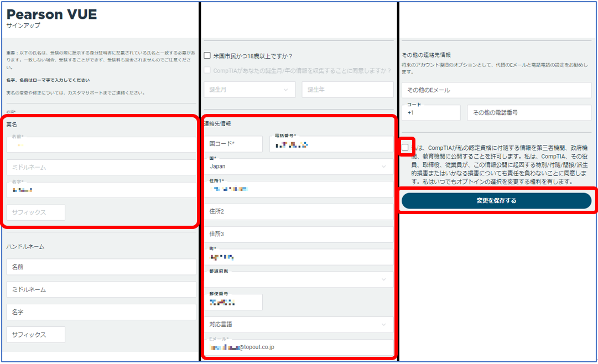Click the 名前 field under 実名

(101, 144)
